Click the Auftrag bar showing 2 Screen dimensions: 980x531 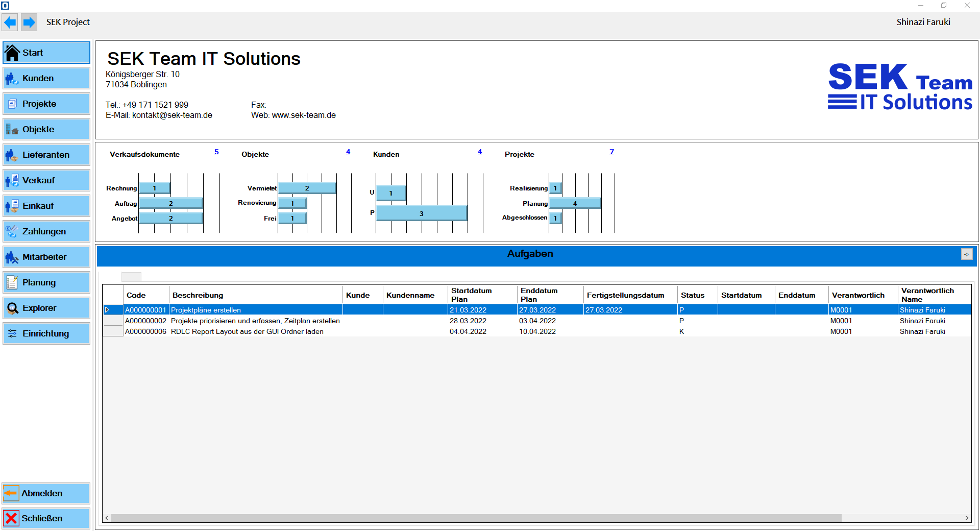click(x=171, y=203)
